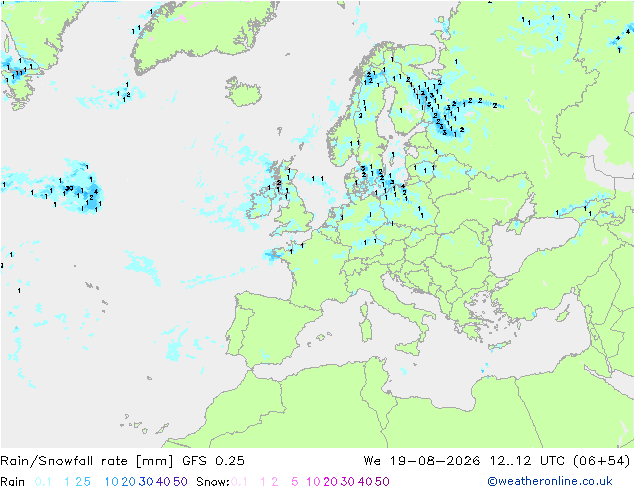The width and height of the screenshot is (634, 490).
Task: Select the snow legend 10 value
Action: 313,482
